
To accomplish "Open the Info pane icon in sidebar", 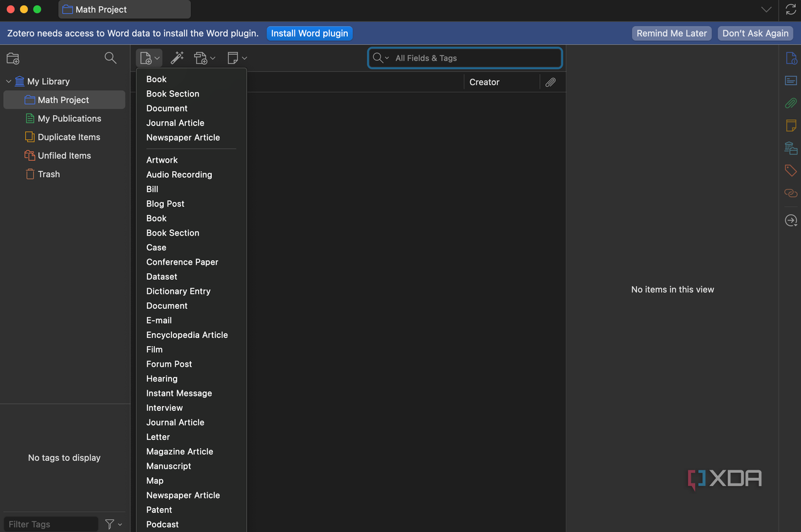I will point(791,58).
